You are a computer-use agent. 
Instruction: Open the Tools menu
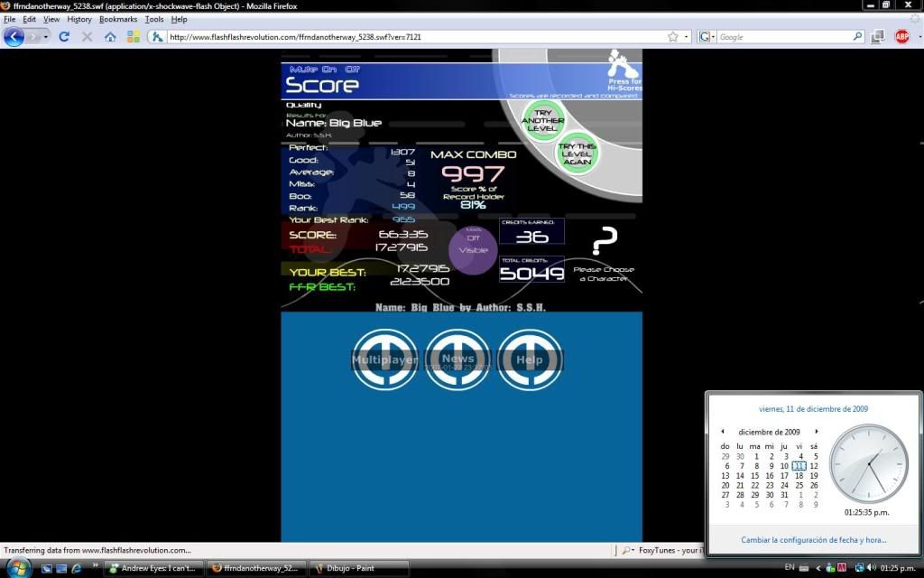click(154, 19)
